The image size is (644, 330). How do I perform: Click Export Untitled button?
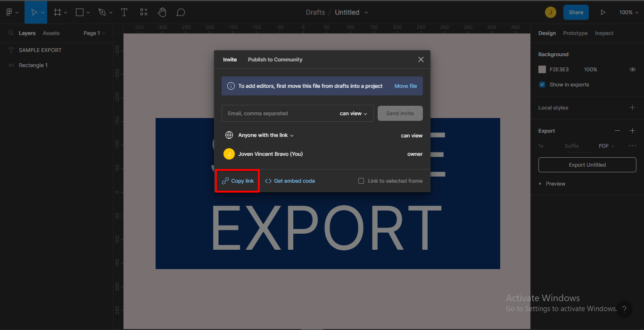point(587,165)
